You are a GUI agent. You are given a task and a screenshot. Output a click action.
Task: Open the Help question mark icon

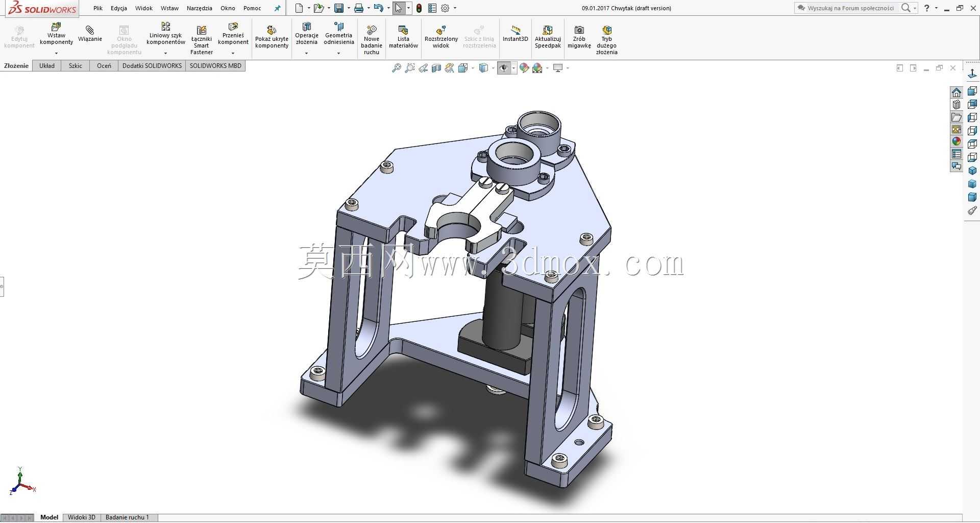(x=927, y=8)
